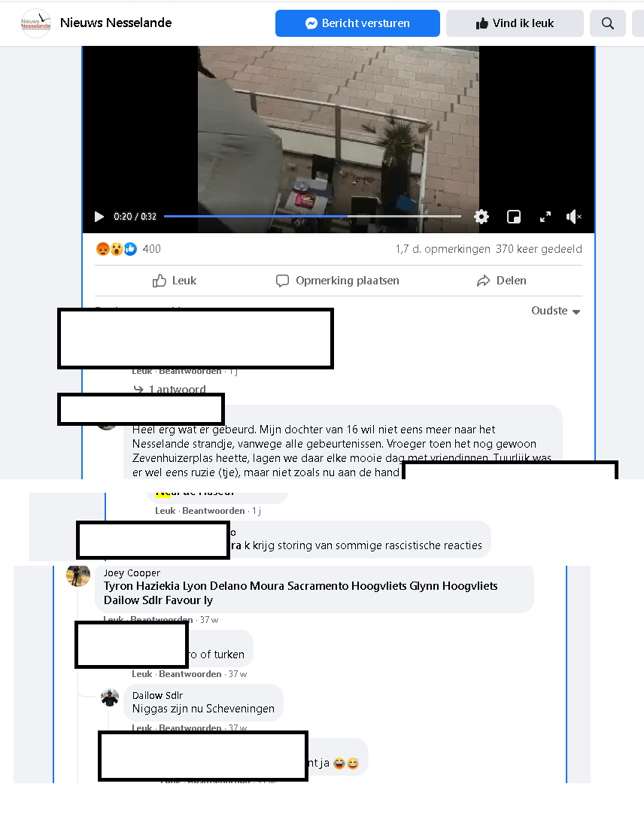Open video settings gear
Screen dimensions: 644x814
(481, 217)
